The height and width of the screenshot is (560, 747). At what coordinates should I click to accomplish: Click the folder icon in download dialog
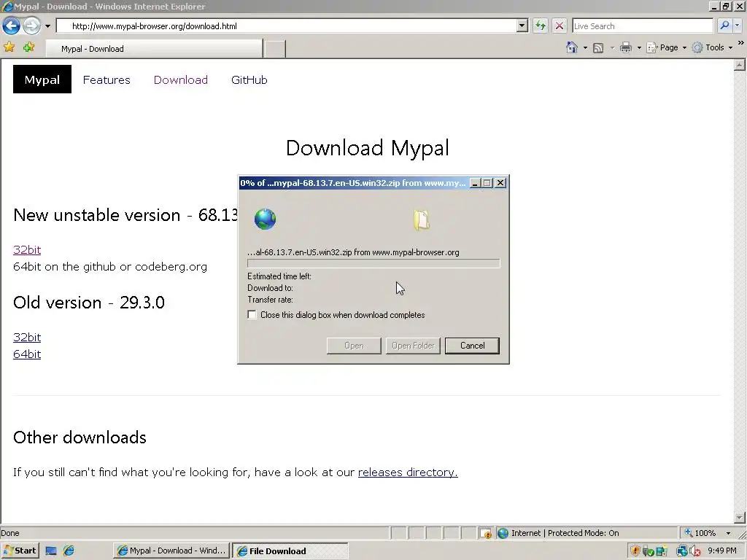pyautogui.click(x=421, y=220)
